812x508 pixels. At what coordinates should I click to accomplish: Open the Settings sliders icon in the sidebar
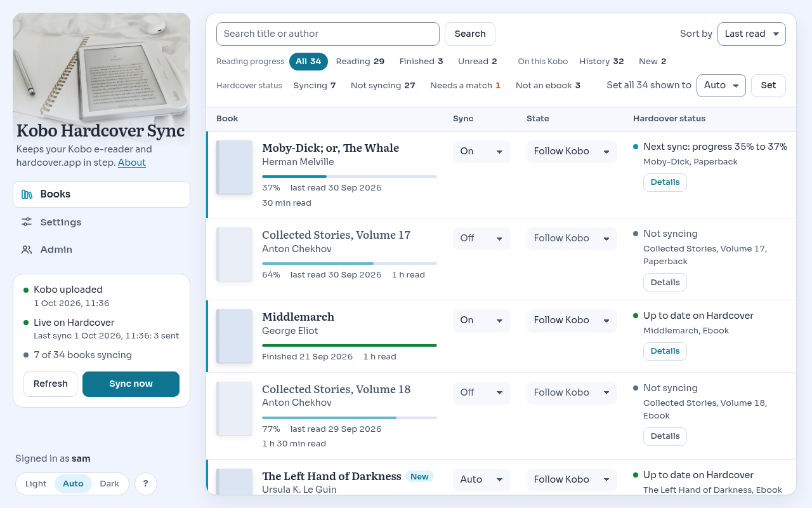(x=27, y=222)
